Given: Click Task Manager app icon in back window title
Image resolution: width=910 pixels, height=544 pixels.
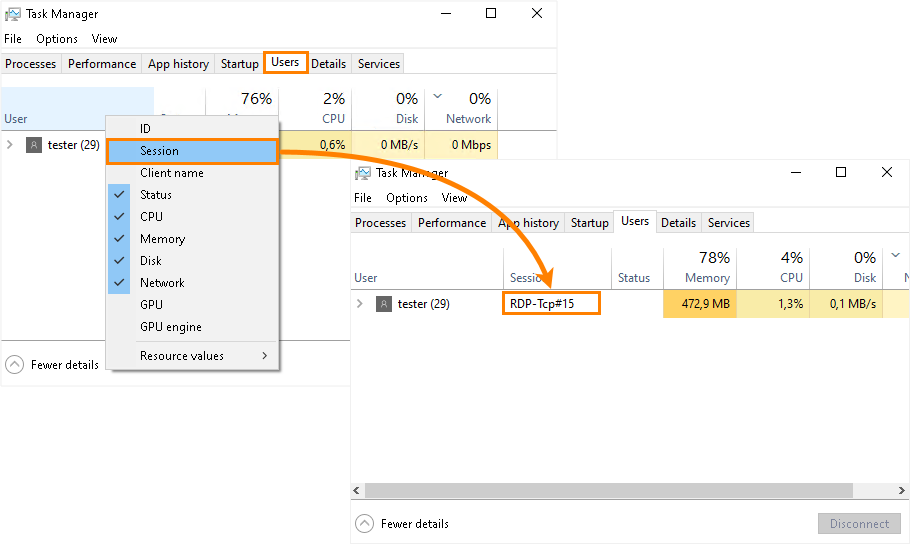Looking at the screenshot, I should click(12, 14).
